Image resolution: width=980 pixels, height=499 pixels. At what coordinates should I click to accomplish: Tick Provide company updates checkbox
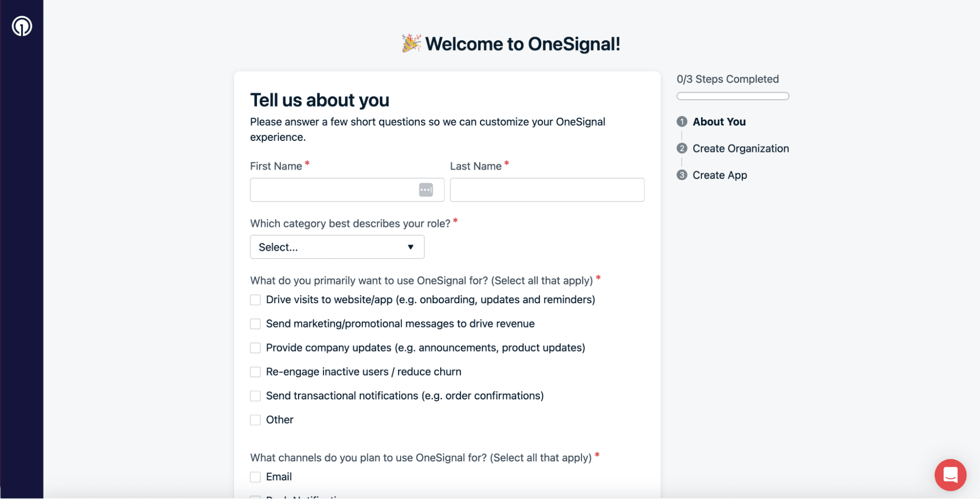(255, 348)
